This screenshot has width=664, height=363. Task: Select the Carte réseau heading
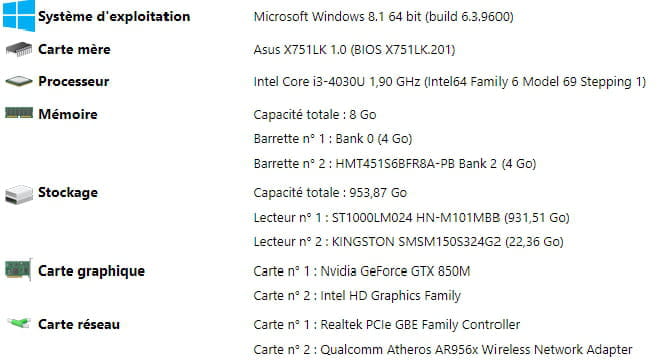79,324
